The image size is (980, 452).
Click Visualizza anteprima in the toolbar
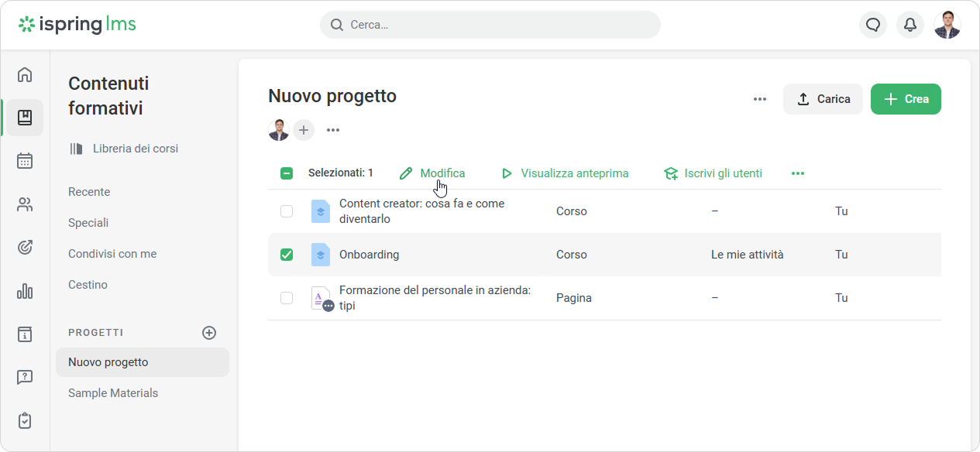565,173
